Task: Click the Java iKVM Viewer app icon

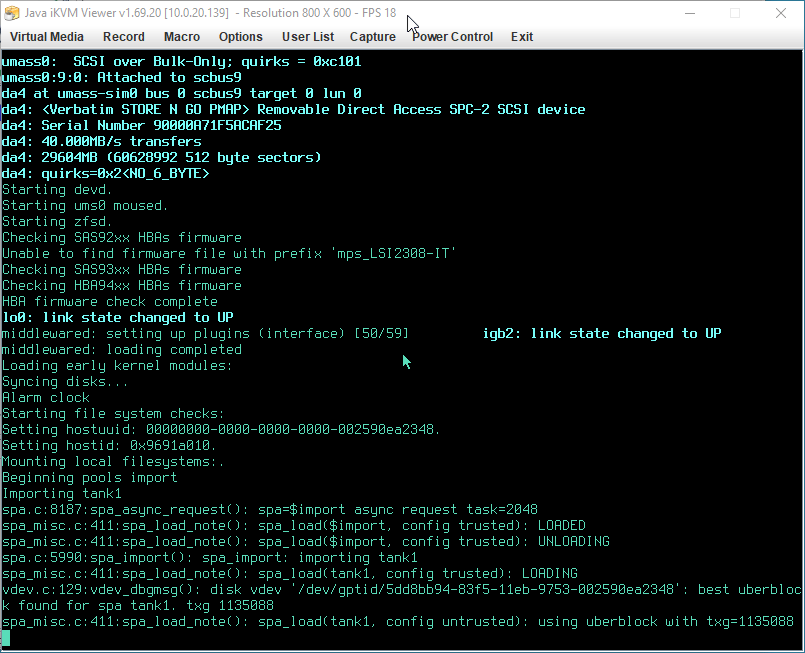Action: pyautogui.click(x=14, y=13)
